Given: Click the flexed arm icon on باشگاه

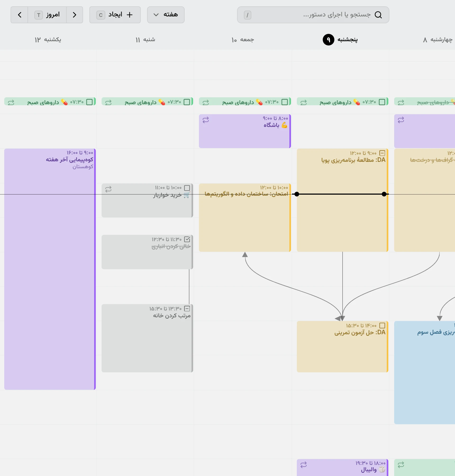Looking at the screenshot, I should 284,125.
